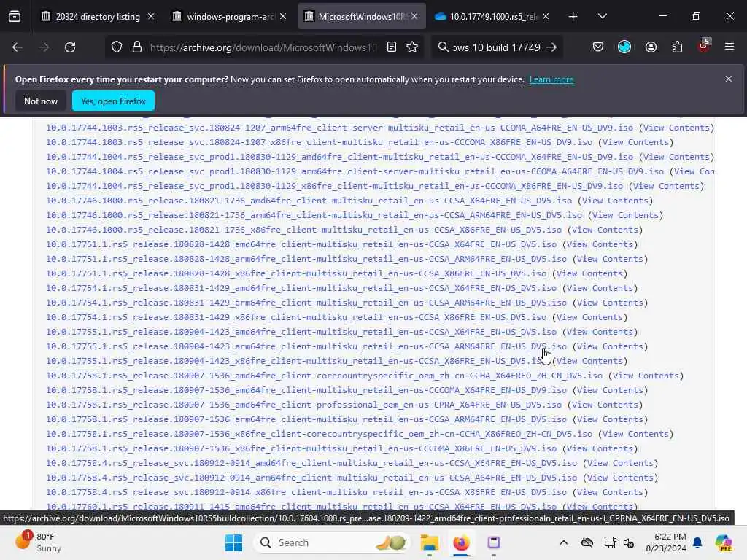Open the weather widget showing 80°F Sunny
The height and width of the screenshot is (560, 747).
39,542
